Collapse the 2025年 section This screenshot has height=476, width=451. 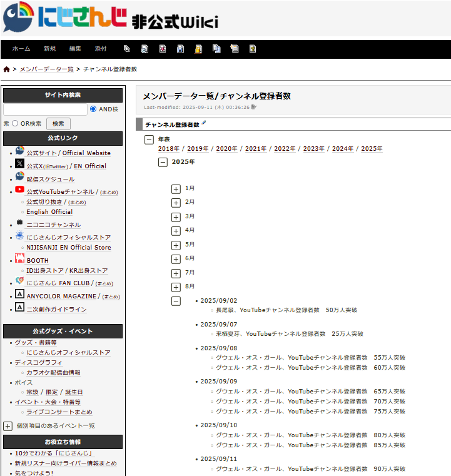coord(163,162)
